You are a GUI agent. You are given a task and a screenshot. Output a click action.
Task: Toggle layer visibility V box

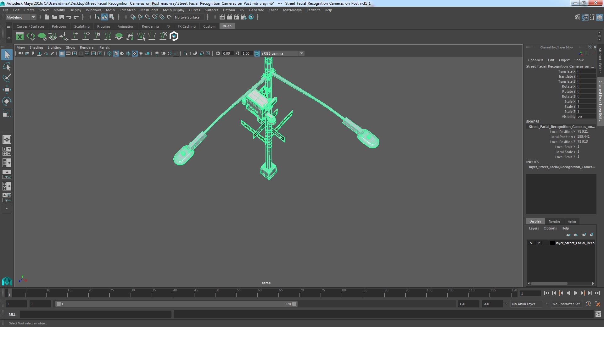(x=531, y=243)
